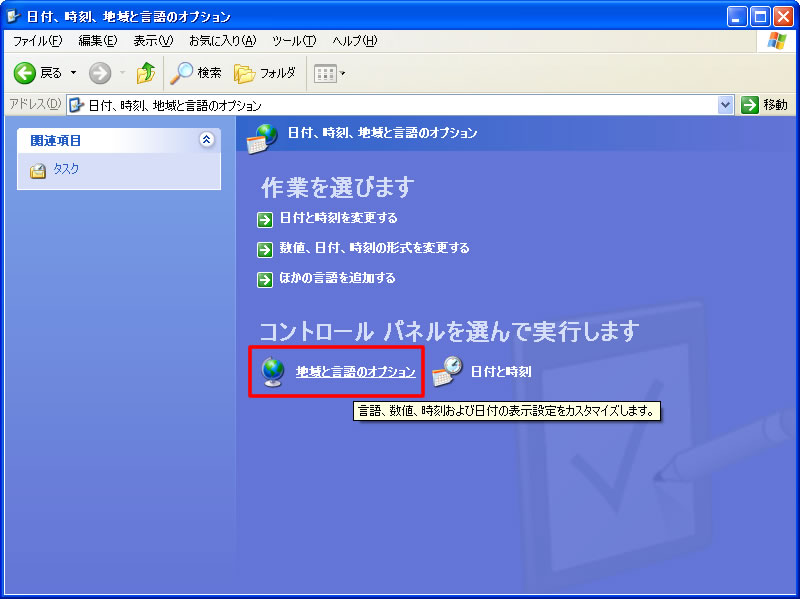Expand the address bar dropdown arrow
800x599 pixels.
[x=725, y=105]
